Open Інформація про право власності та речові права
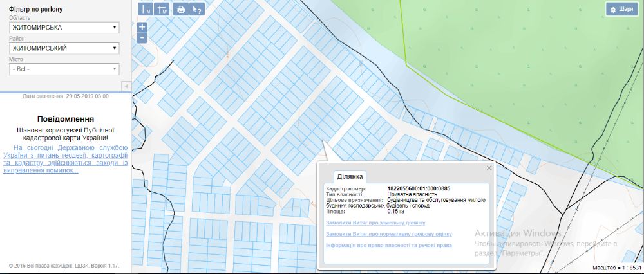Image resolution: width=644 pixels, height=274 pixels. coord(388,245)
